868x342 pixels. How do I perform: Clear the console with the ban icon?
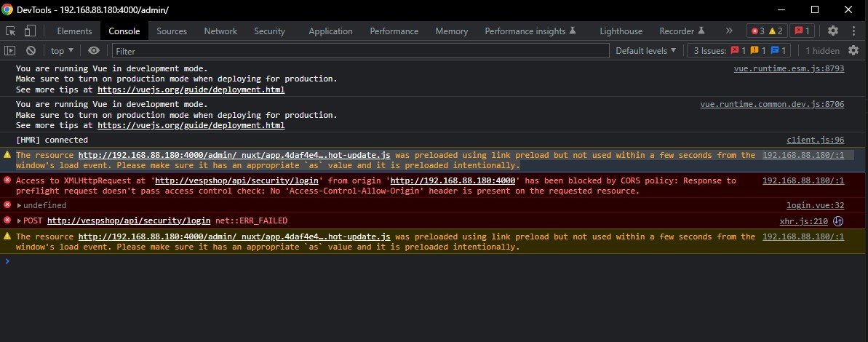[x=31, y=51]
